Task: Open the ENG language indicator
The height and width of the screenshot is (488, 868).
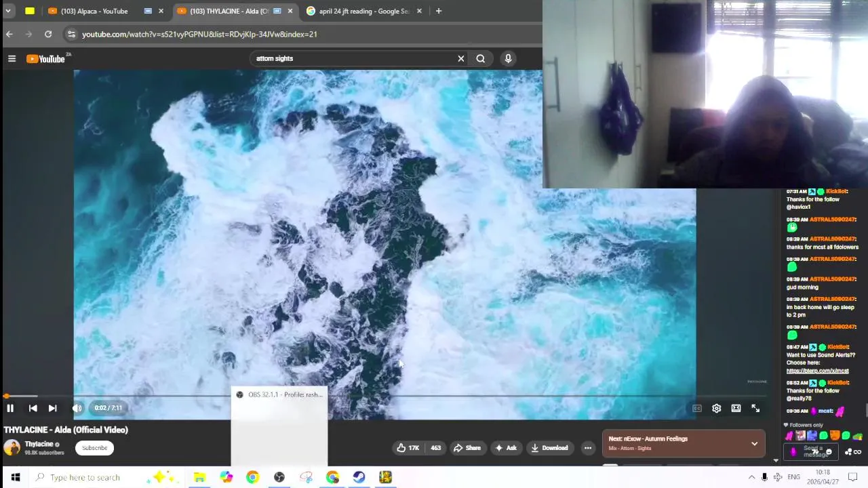Action: (794, 477)
